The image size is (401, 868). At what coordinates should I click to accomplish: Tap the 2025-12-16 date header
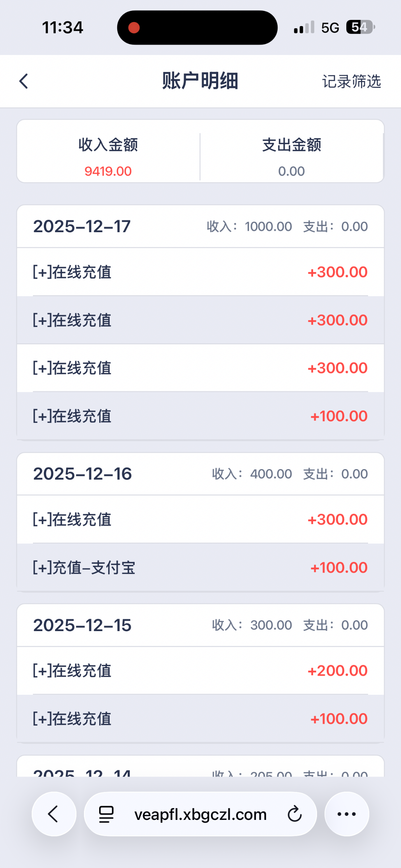click(83, 474)
